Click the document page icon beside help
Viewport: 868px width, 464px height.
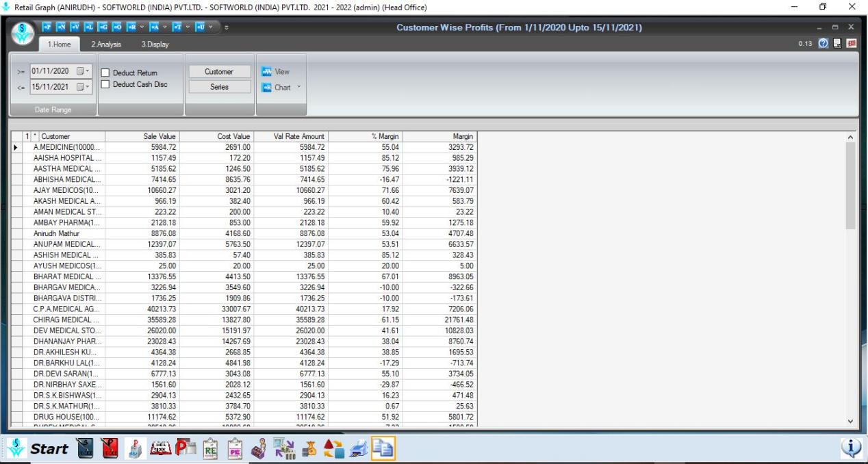(x=838, y=44)
